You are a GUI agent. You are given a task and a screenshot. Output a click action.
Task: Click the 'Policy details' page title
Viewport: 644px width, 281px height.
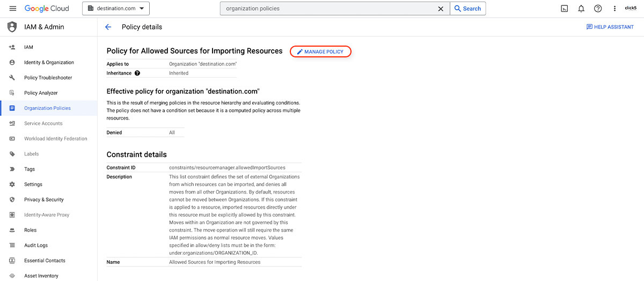pos(142,27)
